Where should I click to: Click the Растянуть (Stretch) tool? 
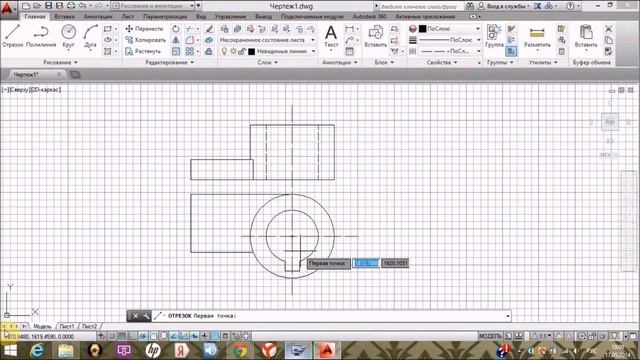pos(143,51)
